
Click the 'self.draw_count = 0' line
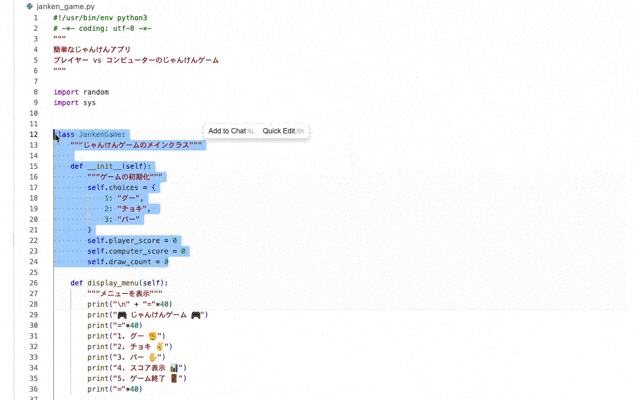pos(128,262)
